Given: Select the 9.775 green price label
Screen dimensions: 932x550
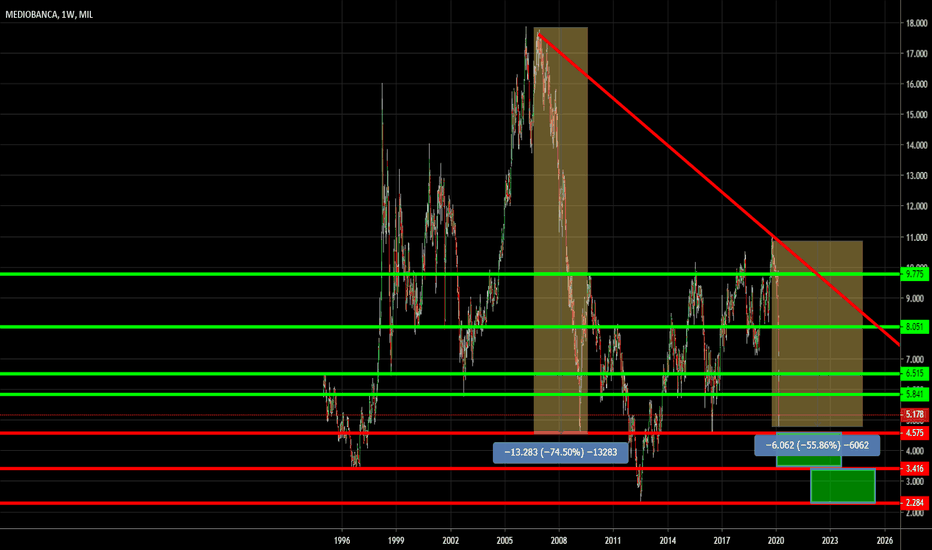Looking at the screenshot, I should pyautogui.click(x=915, y=274).
